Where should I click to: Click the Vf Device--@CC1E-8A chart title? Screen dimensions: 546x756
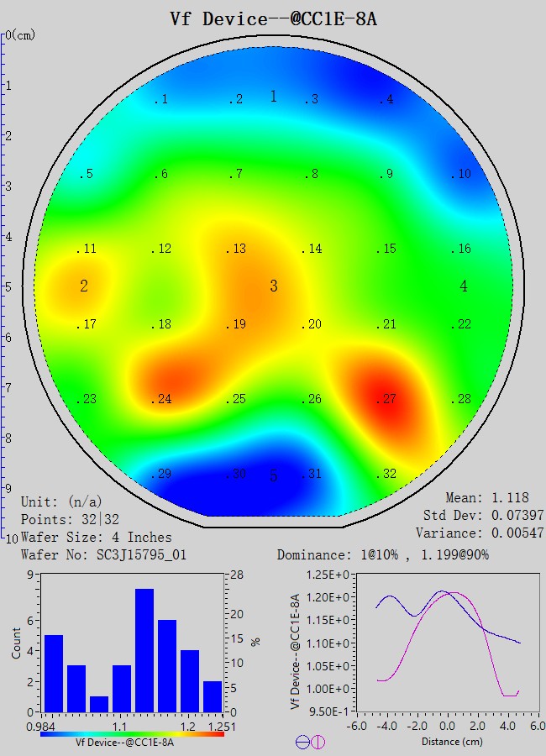(273, 19)
